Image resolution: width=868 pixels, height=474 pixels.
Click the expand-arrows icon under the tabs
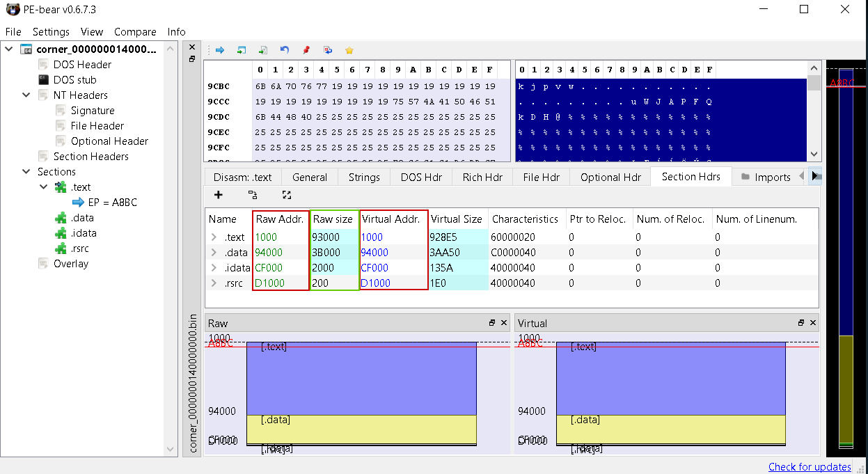coord(286,195)
